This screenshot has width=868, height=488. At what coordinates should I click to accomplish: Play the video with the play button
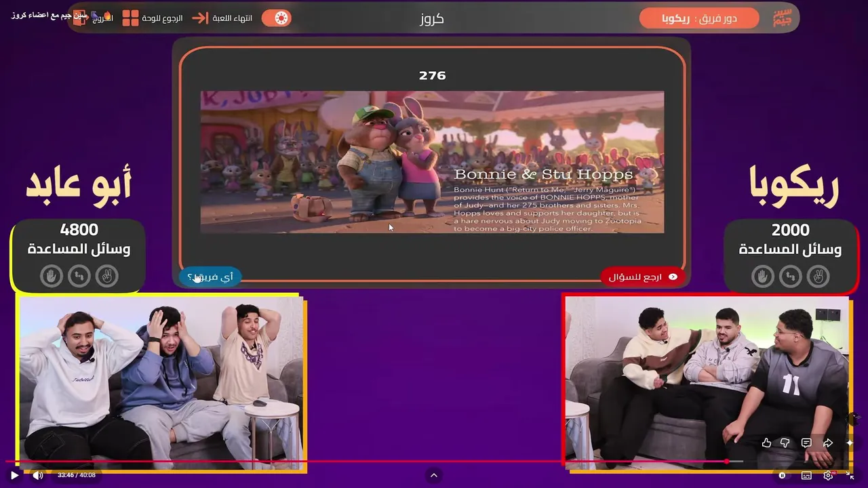click(14, 475)
